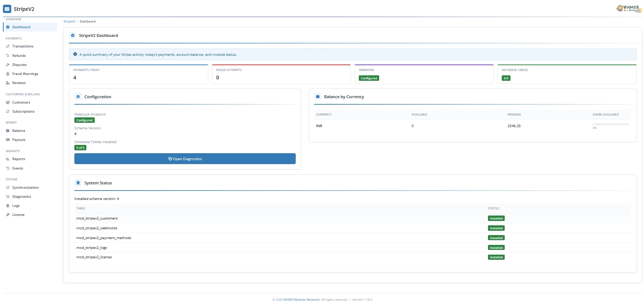Image resolution: width=644 pixels, height=305 pixels.
Task: Open Fraud Warnings page
Action: click(x=30, y=74)
